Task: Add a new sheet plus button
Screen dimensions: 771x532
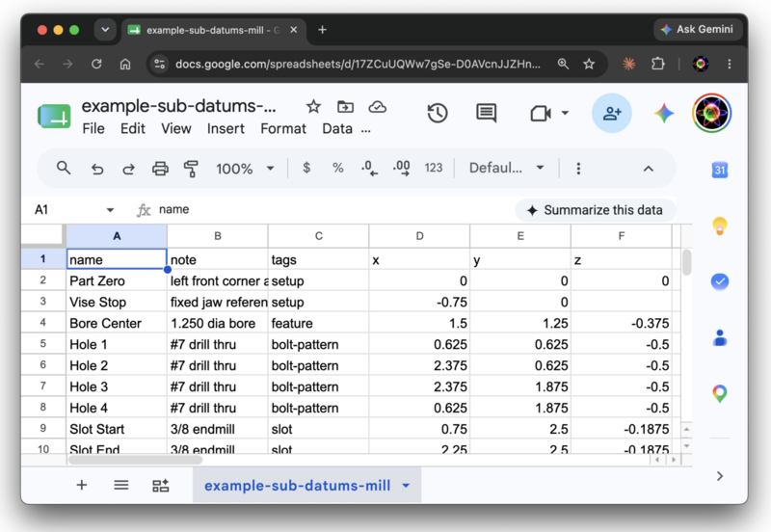Action: tap(82, 486)
